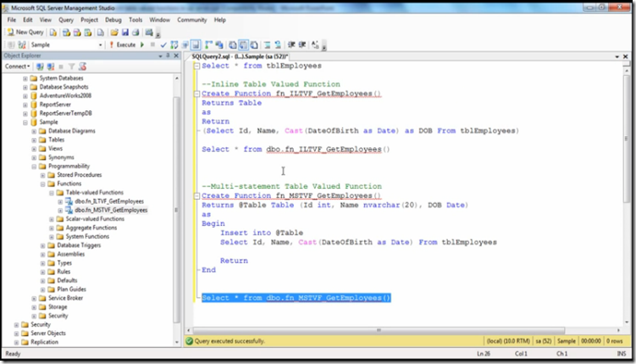Click the Parse checkmark icon
The image size is (636, 364).
(163, 45)
